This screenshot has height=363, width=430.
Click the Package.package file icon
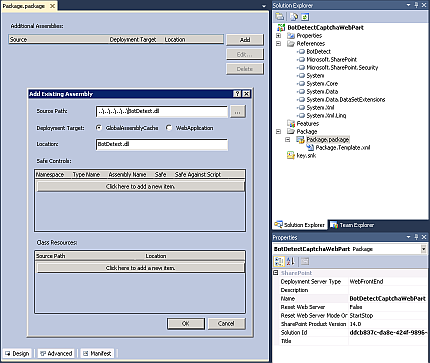point(301,140)
